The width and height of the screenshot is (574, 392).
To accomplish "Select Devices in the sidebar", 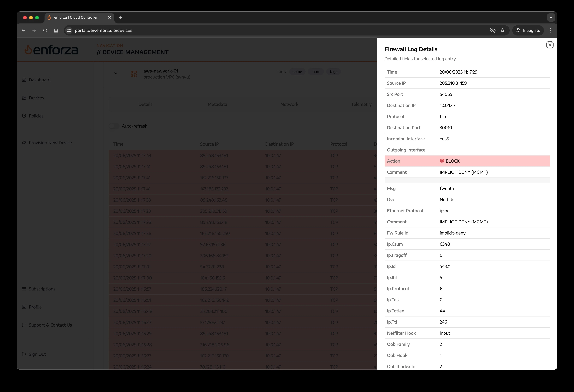I will (36, 98).
